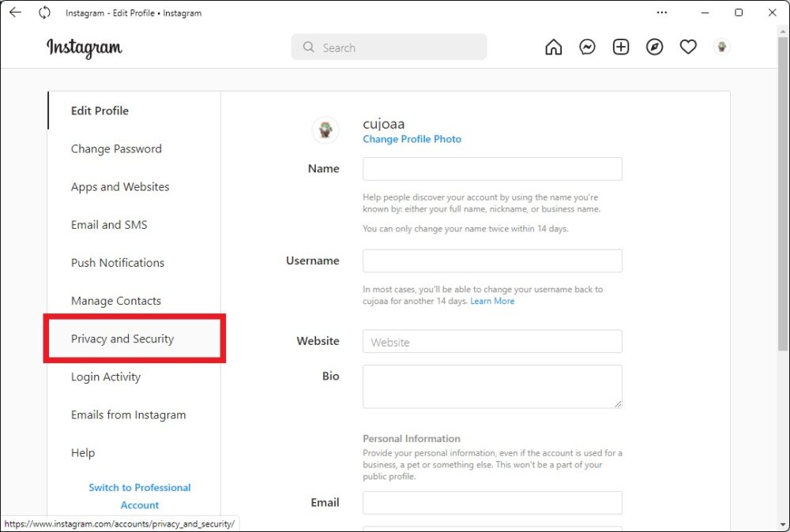Screen dimensions: 790x532
Task: Click the Bio text box
Action: 491,386
